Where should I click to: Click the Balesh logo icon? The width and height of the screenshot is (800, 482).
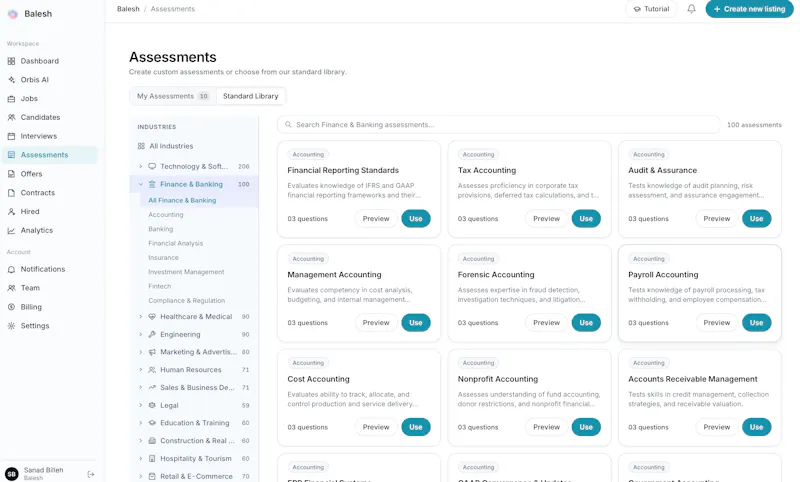tap(13, 14)
